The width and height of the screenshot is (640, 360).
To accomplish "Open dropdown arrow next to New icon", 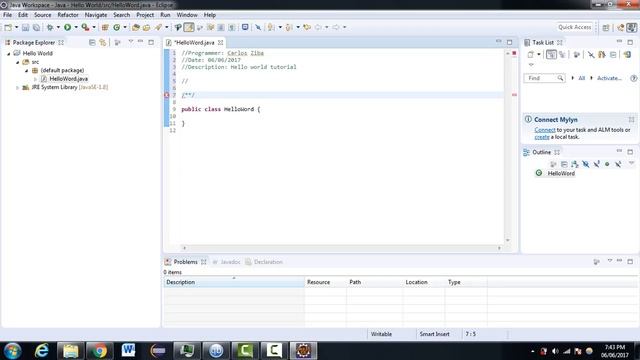I will 17,27.
